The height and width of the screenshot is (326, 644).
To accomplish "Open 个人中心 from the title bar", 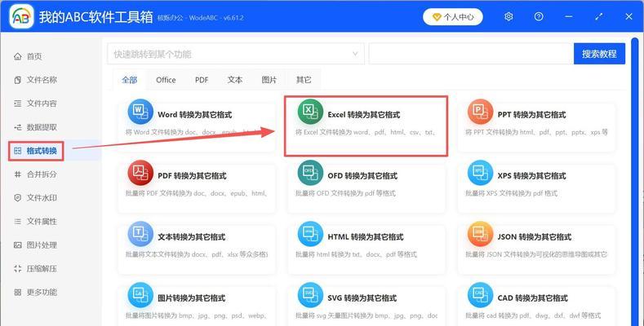I will pos(453,17).
